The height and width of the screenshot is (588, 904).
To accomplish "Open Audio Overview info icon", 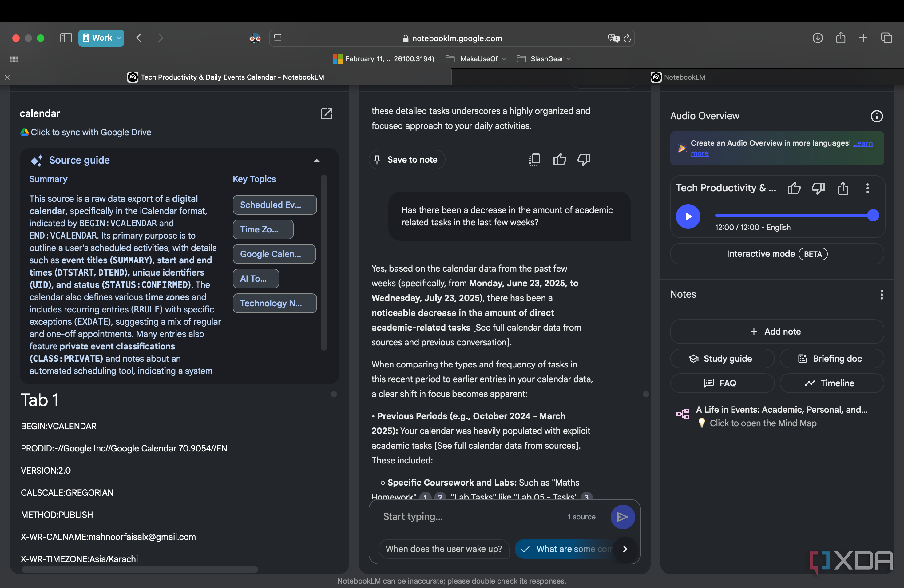I will (877, 116).
